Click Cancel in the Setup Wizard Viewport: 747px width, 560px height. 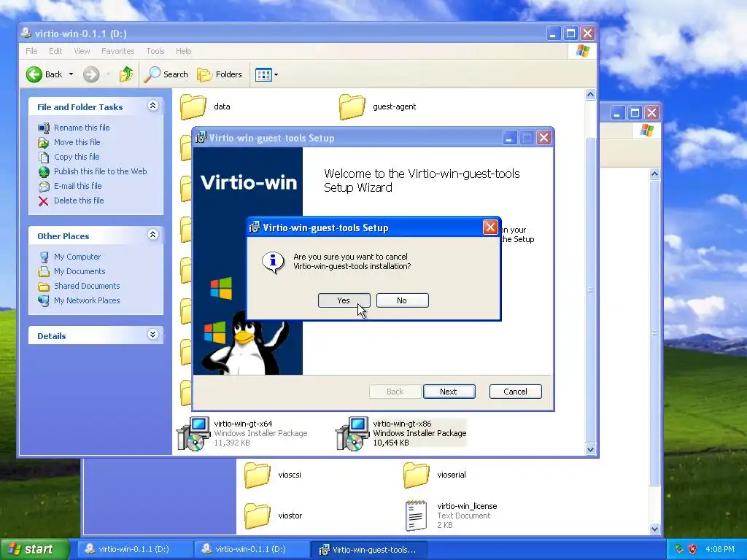pos(516,392)
